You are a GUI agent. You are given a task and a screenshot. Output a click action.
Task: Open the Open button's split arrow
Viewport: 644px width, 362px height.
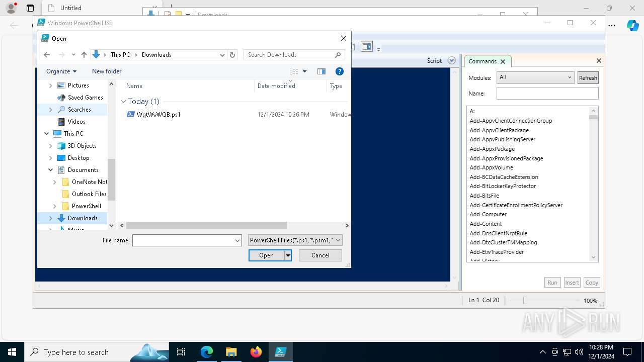[288, 255]
